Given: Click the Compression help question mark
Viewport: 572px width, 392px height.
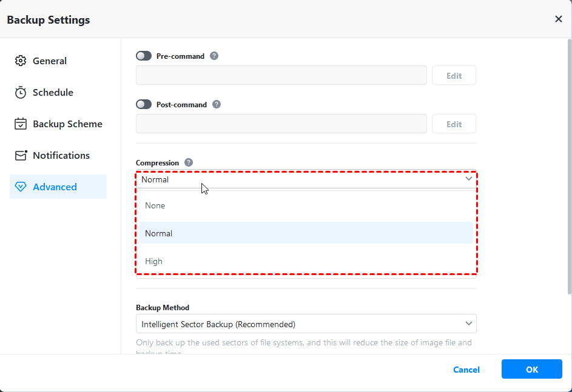Looking at the screenshot, I should (189, 162).
